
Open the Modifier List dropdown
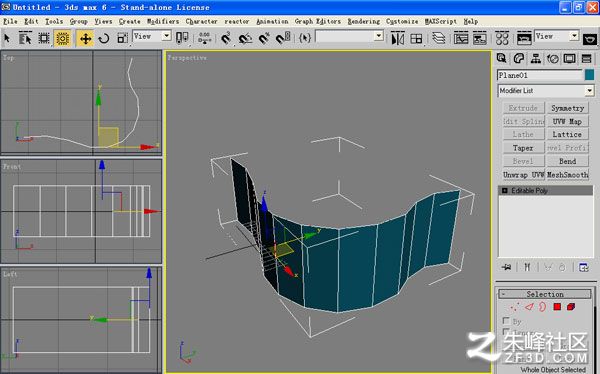pos(546,91)
